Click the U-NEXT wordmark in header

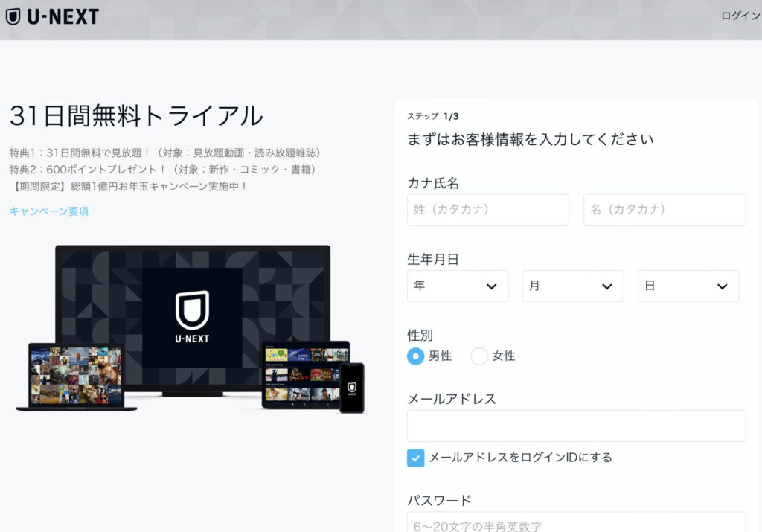[x=63, y=16]
